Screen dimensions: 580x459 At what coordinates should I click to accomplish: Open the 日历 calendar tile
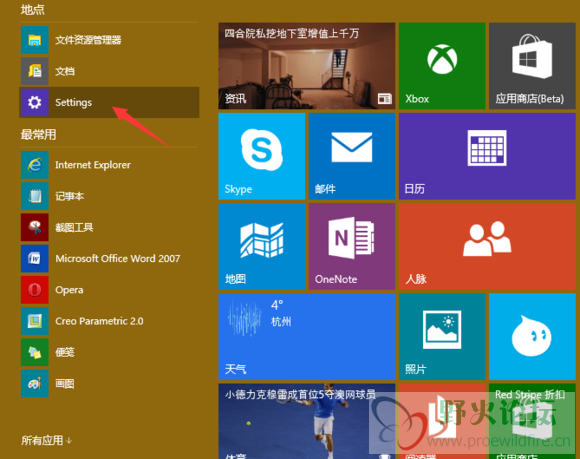(487, 156)
